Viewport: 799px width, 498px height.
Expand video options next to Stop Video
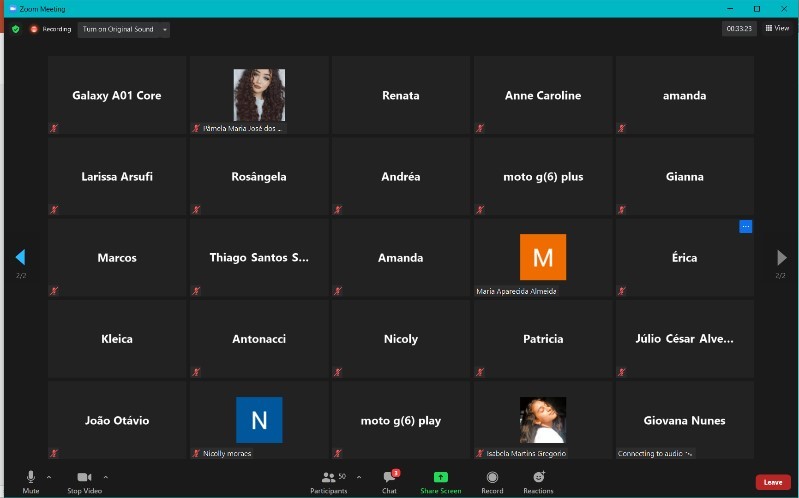click(105, 477)
